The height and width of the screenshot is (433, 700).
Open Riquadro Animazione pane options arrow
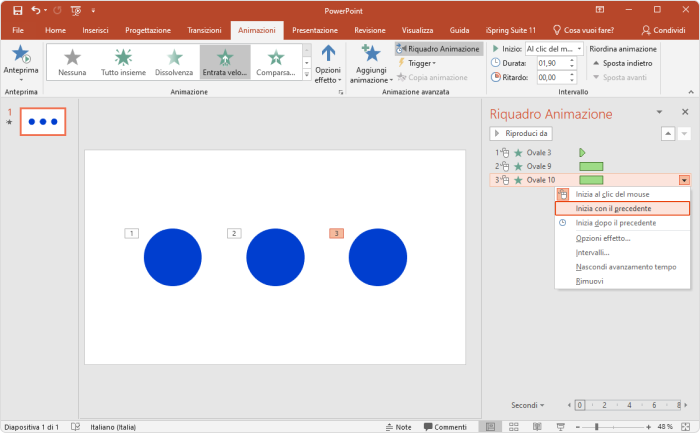point(659,112)
